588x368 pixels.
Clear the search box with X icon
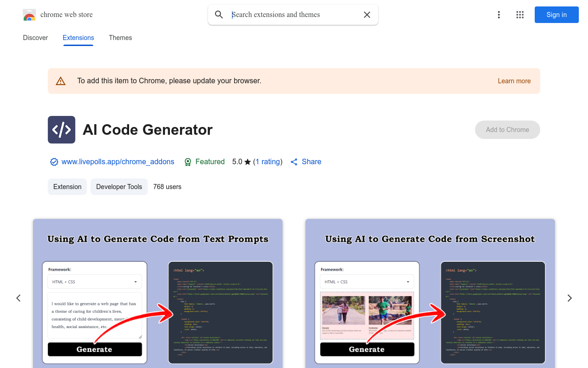[x=367, y=15]
